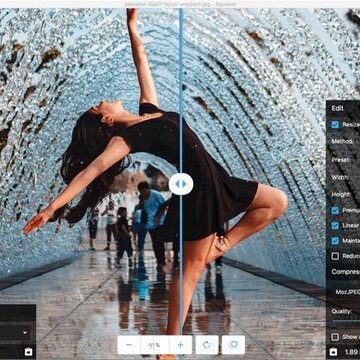Click the split-view divider arrows handle
Viewport: 360px width, 360px height.
(x=181, y=184)
